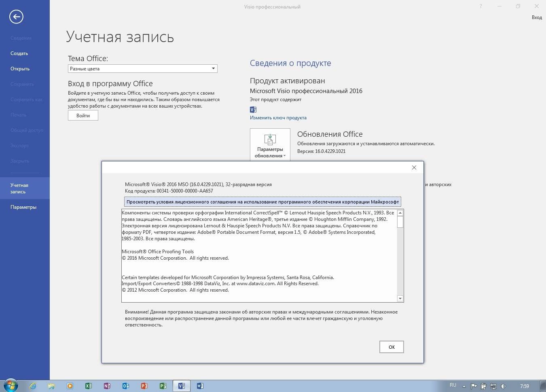The image size is (546, 392).
Task: Click OK in the About dialog
Action: click(x=392, y=347)
